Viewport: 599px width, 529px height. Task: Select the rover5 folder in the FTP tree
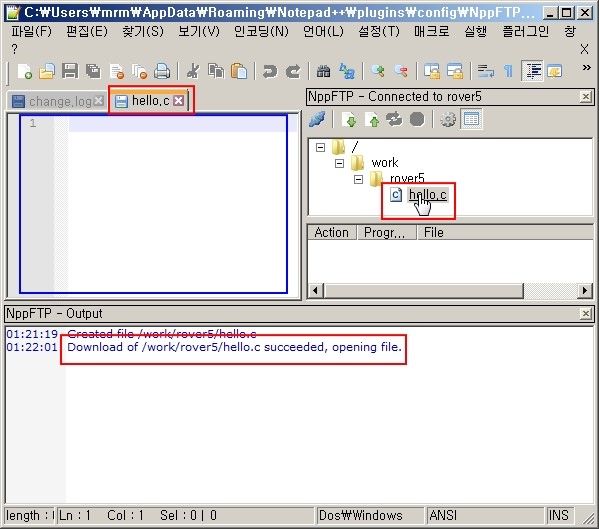(x=407, y=179)
